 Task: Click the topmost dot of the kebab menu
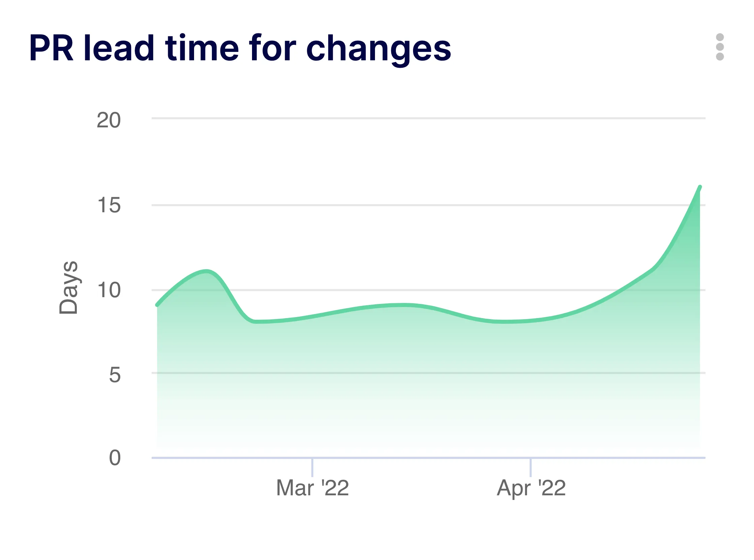click(x=720, y=36)
